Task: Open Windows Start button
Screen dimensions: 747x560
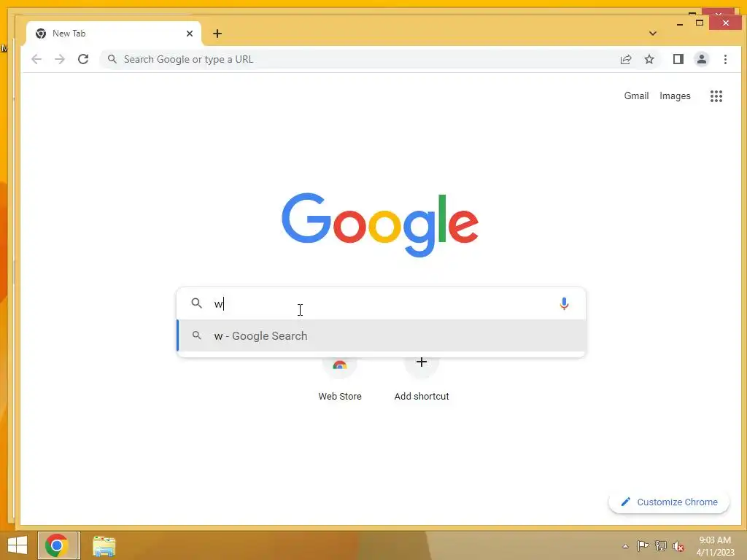Action: click(18, 545)
